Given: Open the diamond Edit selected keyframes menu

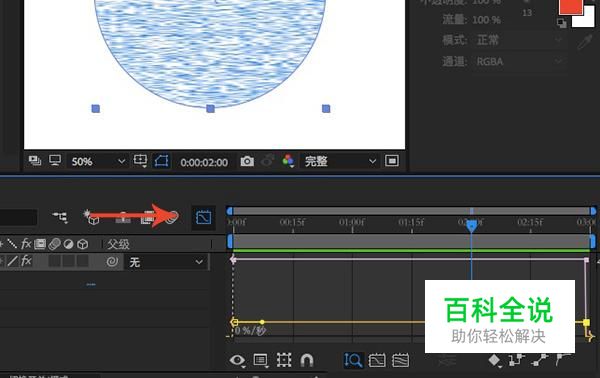Looking at the screenshot, I should pyautogui.click(x=494, y=360).
